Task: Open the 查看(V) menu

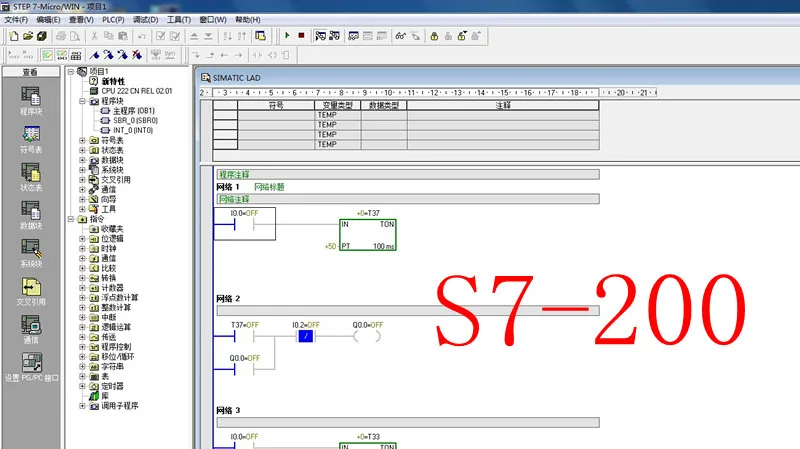Action: 81,19
